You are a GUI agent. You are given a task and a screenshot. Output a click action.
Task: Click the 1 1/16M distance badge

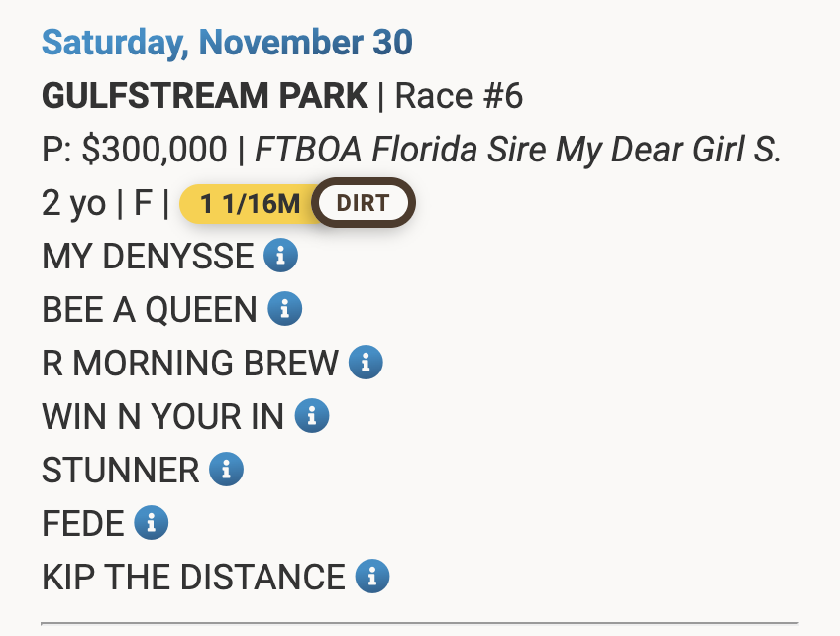pos(250,204)
